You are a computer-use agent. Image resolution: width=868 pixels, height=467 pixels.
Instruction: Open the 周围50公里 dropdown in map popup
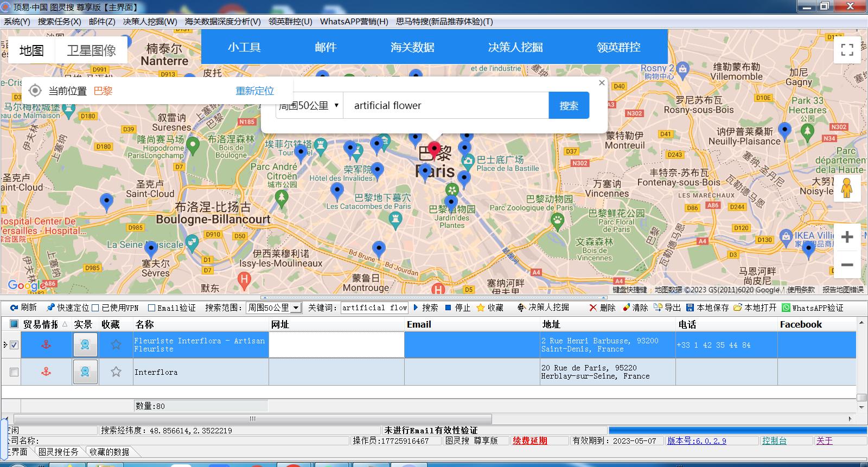[x=309, y=105]
